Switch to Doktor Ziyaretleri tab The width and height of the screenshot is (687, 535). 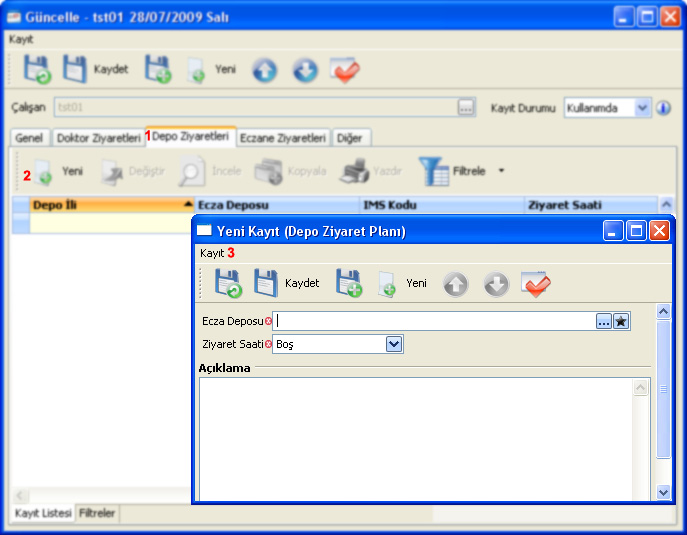[x=98, y=138]
